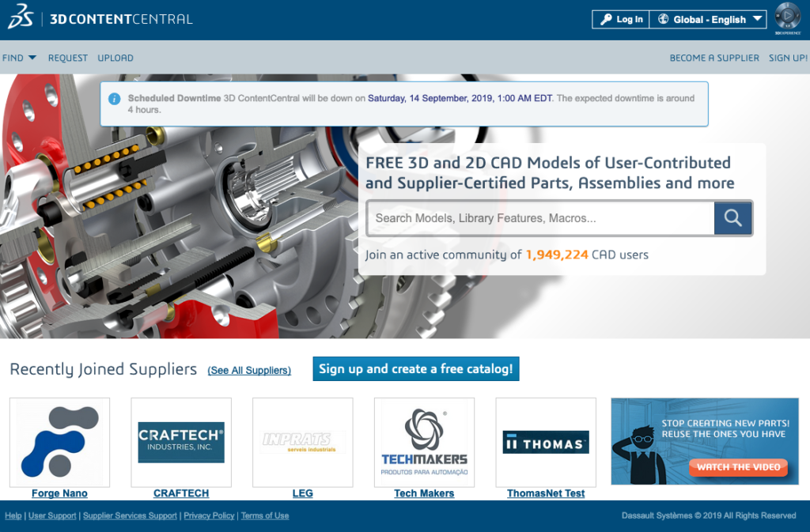Open the Craftech Industries logo tile
The width and height of the screenshot is (810, 532).
(181, 442)
